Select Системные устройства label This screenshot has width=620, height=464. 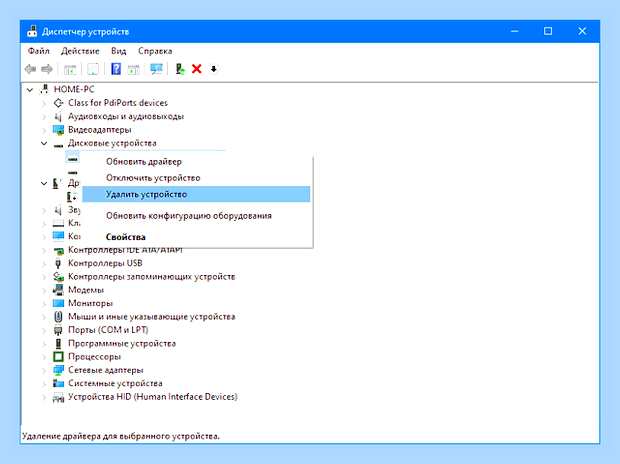pos(115,383)
